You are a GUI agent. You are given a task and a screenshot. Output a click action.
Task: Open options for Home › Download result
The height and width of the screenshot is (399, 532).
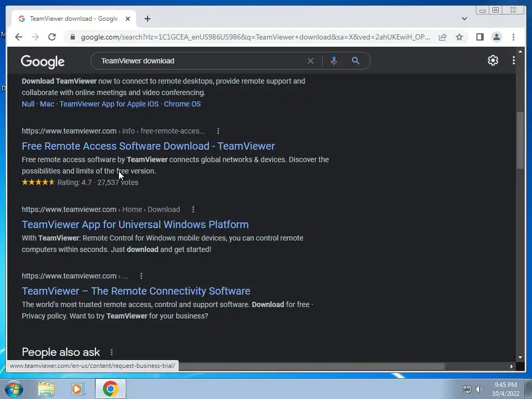coord(193,209)
